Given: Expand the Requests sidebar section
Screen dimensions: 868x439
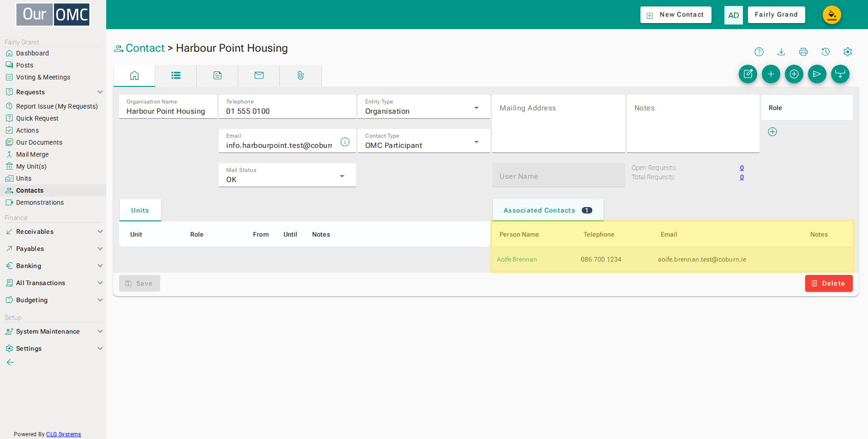Looking at the screenshot, I should tap(53, 92).
